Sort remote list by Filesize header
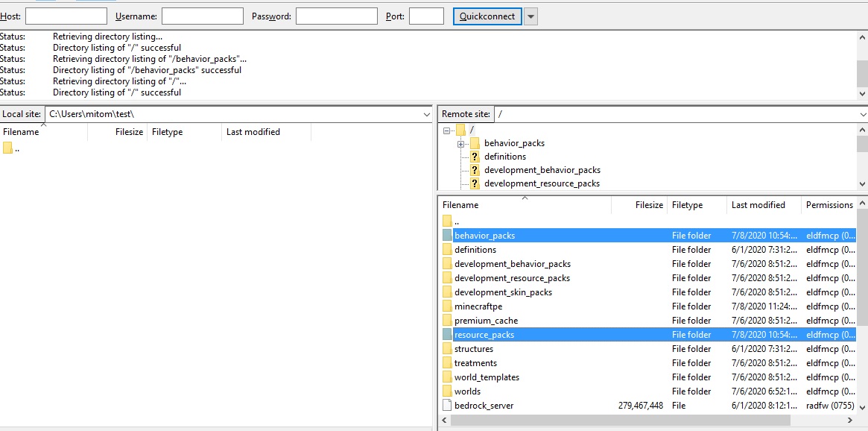 [639, 205]
